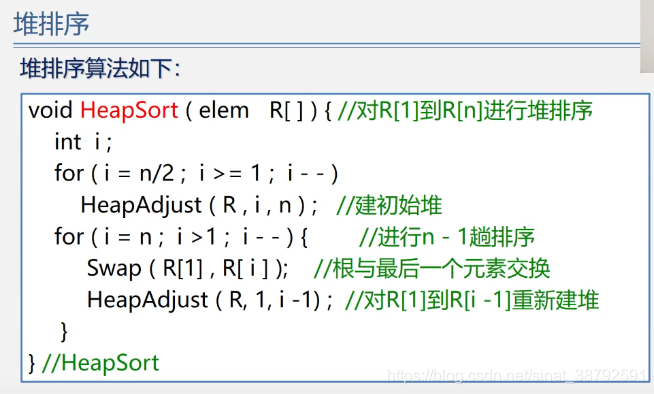Click the loop 'for ( i = n/2 ; i >= 1 ; i-- )'

point(196,173)
